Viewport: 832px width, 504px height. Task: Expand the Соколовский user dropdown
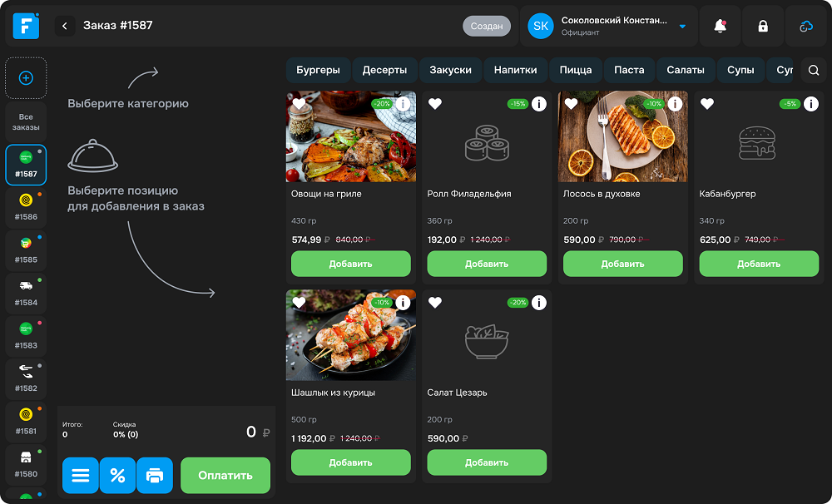pos(682,27)
